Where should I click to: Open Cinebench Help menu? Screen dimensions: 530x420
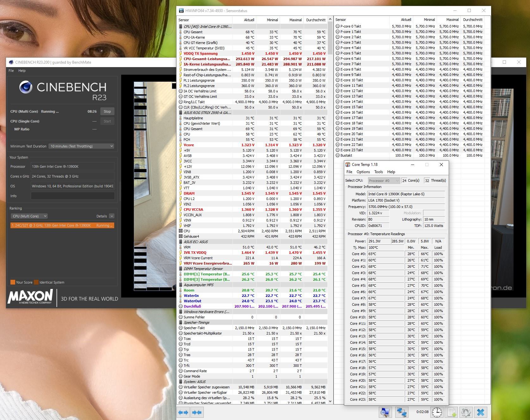[22, 71]
